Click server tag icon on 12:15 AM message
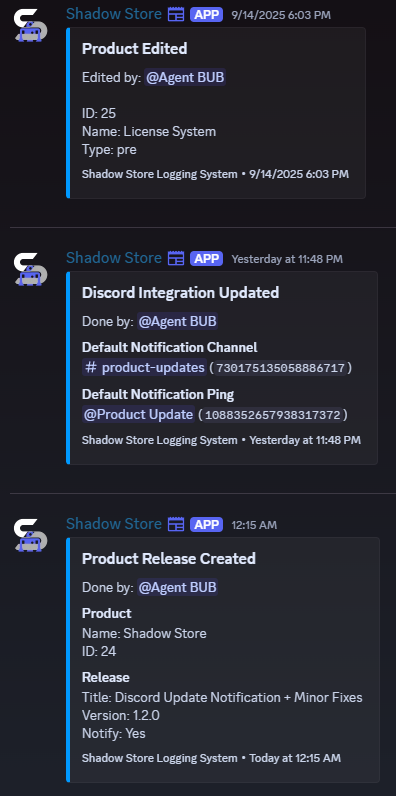This screenshot has height=796, width=396. [x=176, y=524]
